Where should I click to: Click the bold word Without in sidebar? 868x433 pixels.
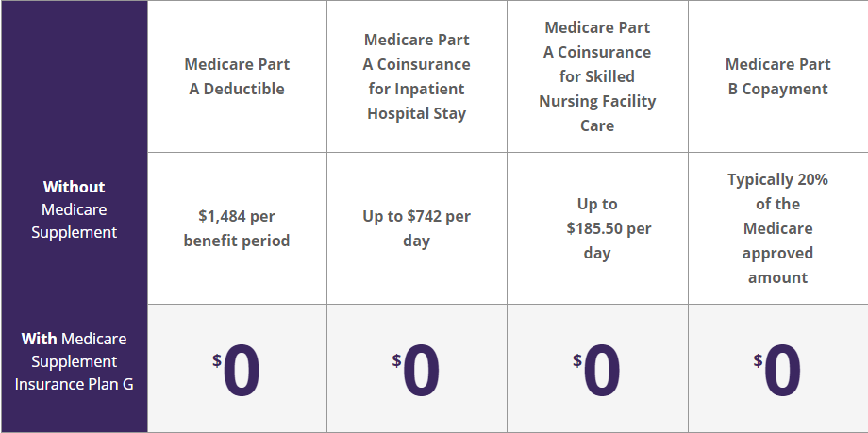[74, 187]
